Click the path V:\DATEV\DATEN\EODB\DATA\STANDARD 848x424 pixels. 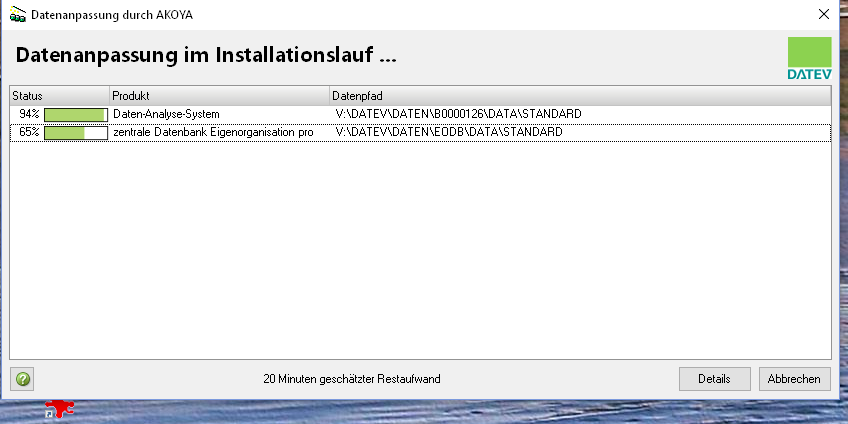tap(449, 132)
